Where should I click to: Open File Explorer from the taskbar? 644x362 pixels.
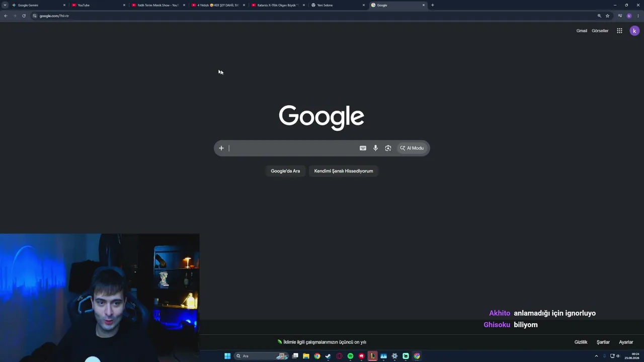[x=306, y=356]
